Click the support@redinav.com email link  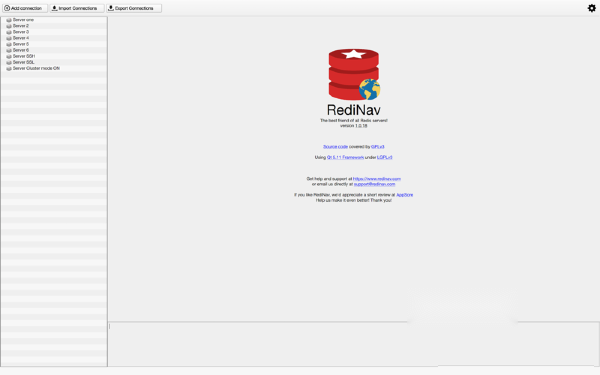click(374, 184)
